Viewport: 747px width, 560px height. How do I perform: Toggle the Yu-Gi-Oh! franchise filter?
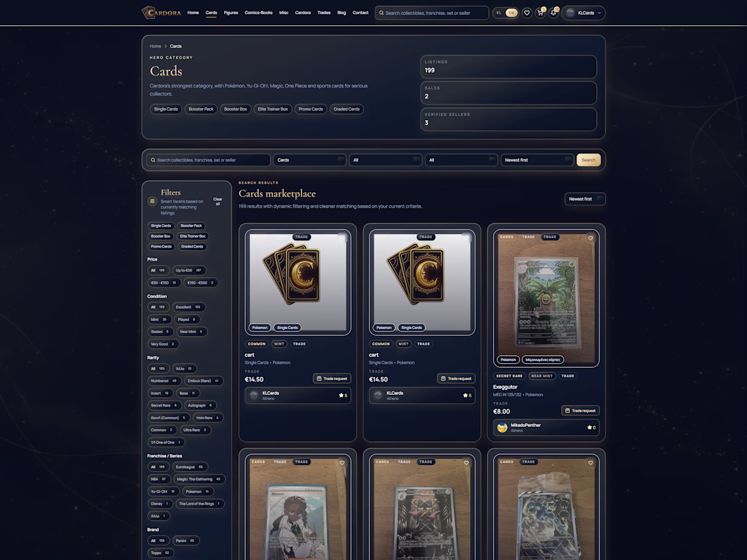[x=163, y=491]
